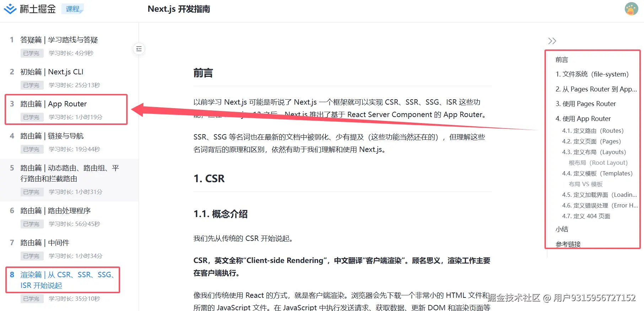
Task: Collapse the table of contents panel
Action: (x=552, y=41)
